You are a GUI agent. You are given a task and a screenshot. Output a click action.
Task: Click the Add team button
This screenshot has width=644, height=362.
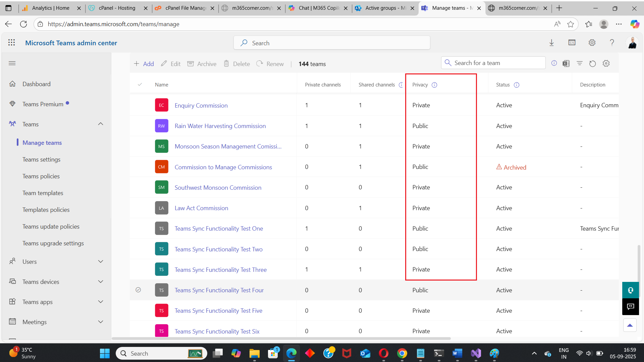(x=144, y=64)
